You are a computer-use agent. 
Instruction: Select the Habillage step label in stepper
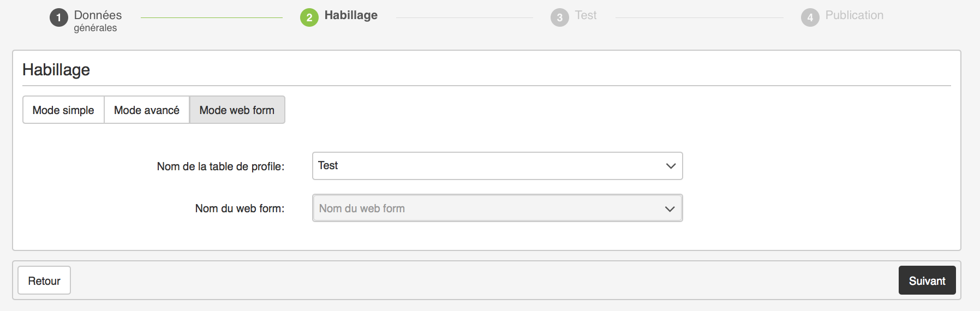[x=351, y=15]
